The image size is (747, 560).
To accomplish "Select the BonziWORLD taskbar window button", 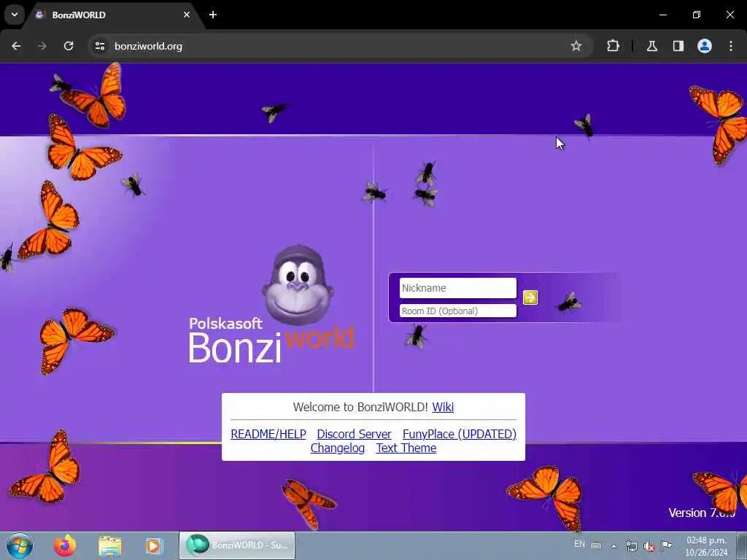I will (237, 545).
